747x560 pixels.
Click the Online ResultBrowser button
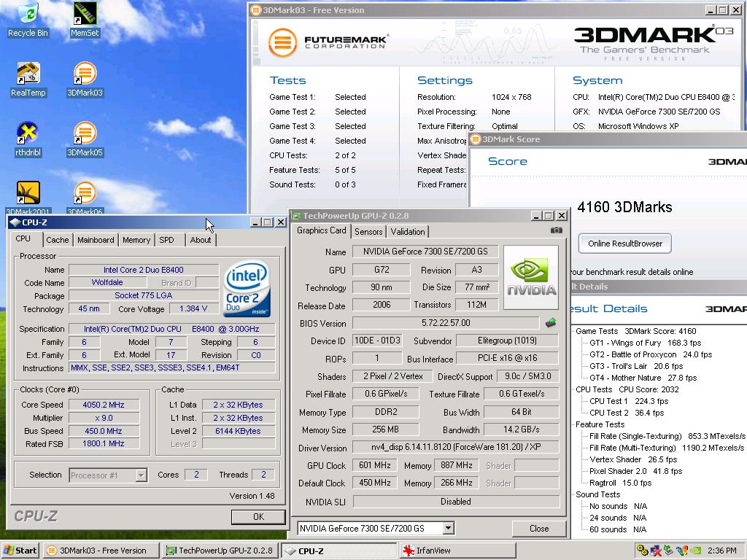tap(624, 244)
